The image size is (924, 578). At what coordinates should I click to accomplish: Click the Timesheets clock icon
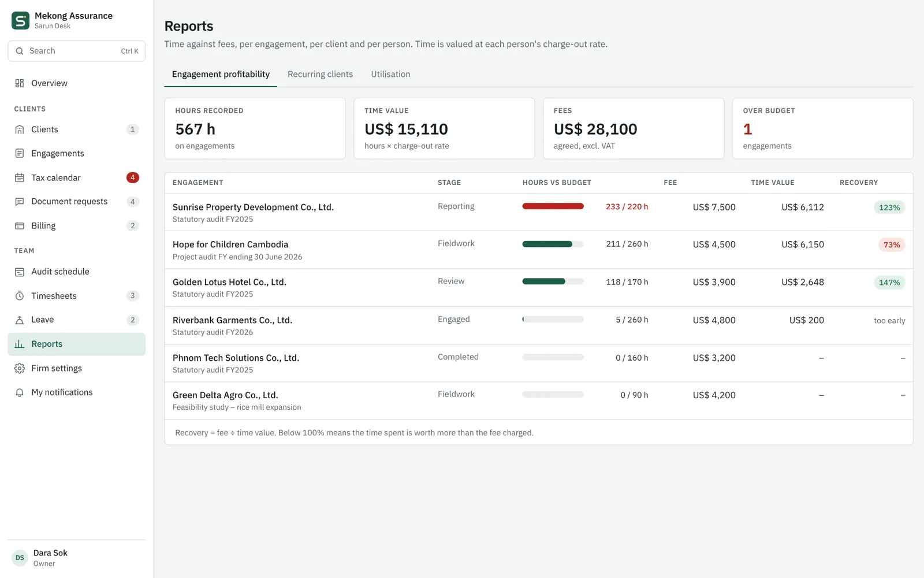(20, 296)
